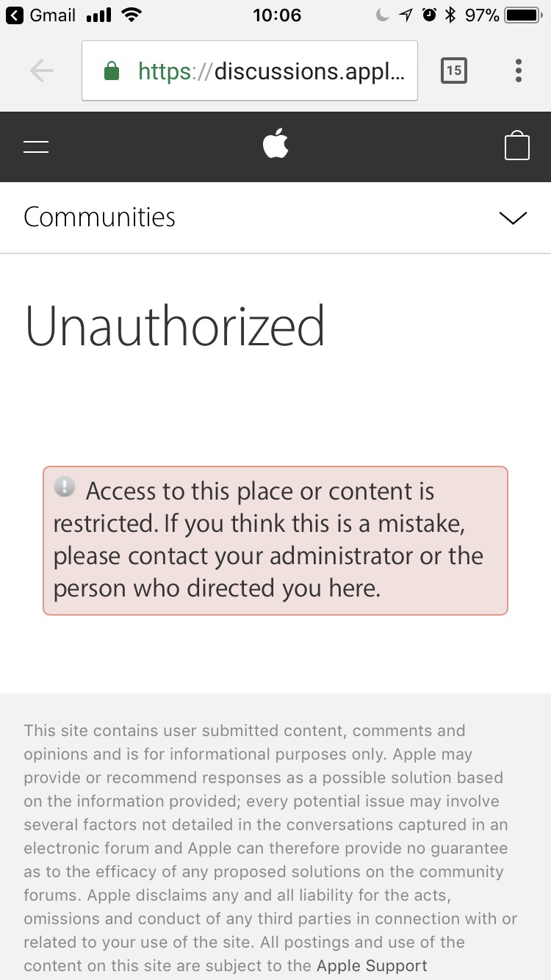Tap the exclamation alert icon
The width and height of the screenshot is (551, 980).
click(x=65, y=487)
